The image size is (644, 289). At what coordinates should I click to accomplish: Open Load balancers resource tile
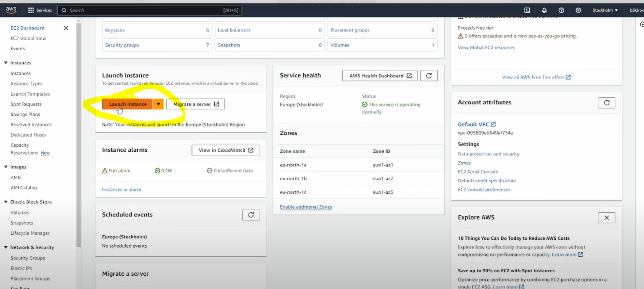pos(270,30)
